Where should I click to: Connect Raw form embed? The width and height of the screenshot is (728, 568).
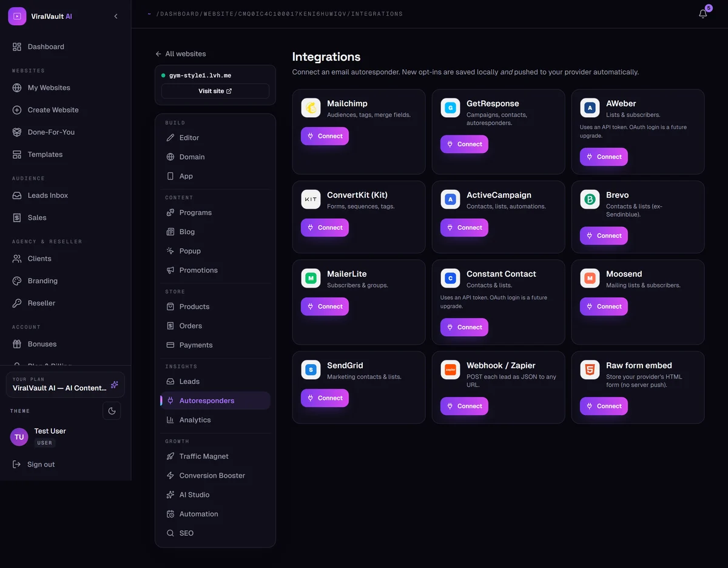[x=604, y=406]
